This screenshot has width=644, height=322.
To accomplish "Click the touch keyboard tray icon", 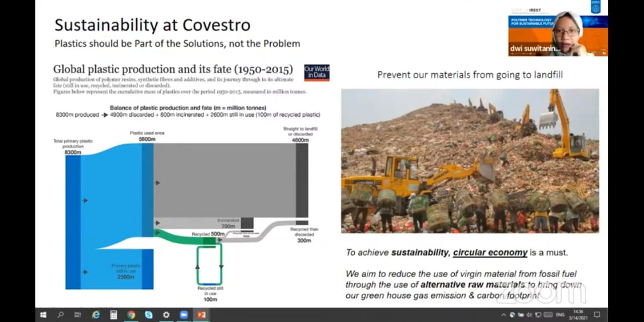I will click(x=548, y=315).
